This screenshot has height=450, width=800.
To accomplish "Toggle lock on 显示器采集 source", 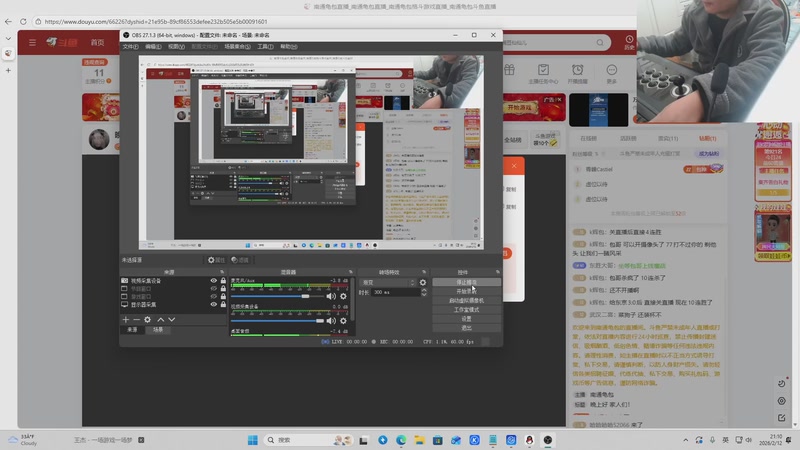I will coord(223,305).
